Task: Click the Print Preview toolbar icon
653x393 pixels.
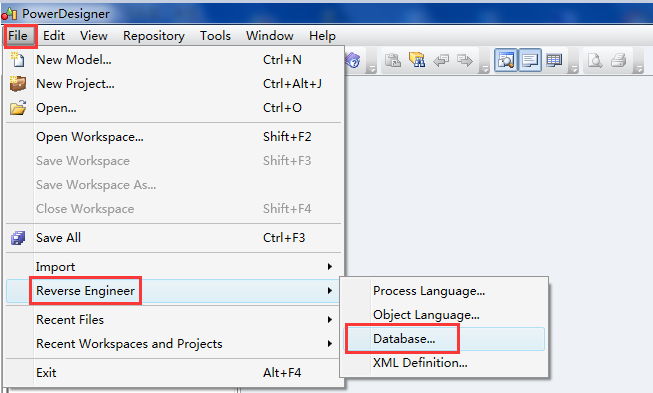Action: [595, 61]
